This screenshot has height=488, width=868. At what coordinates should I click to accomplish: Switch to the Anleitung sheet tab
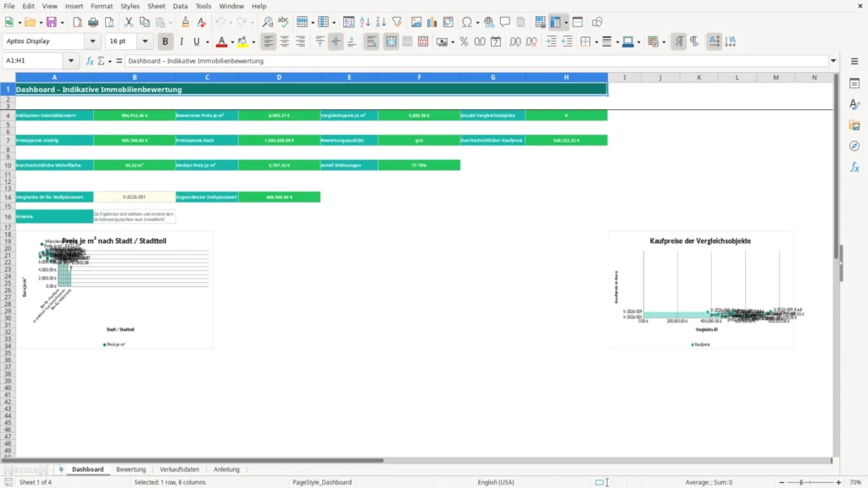pyautogui.click(x=226, y=469)
